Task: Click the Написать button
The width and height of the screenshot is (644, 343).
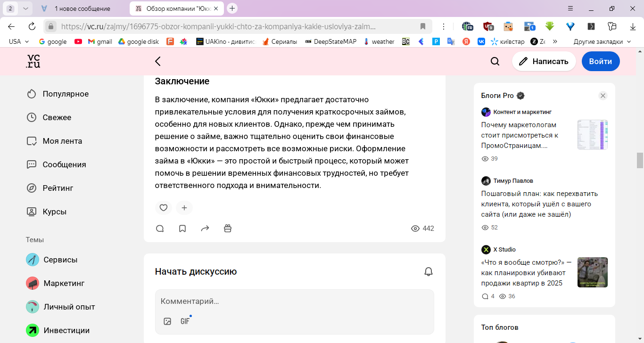Action: pyautogui.click(x=544, y=61)
